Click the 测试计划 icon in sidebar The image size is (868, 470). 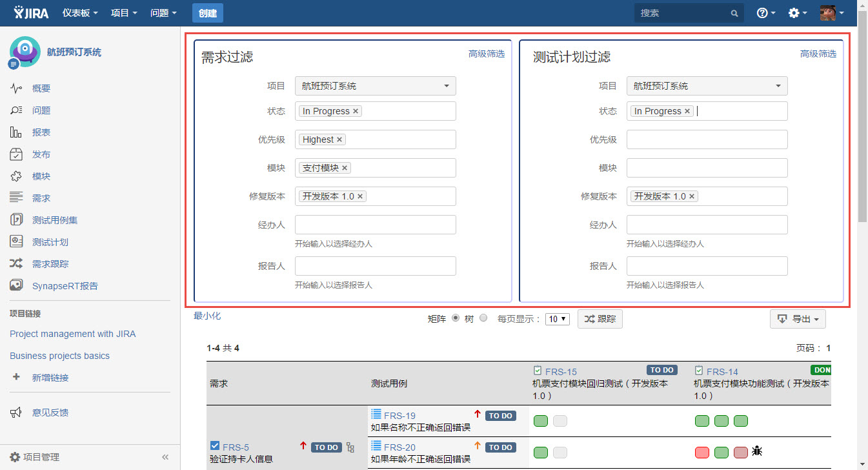point(16,242)
